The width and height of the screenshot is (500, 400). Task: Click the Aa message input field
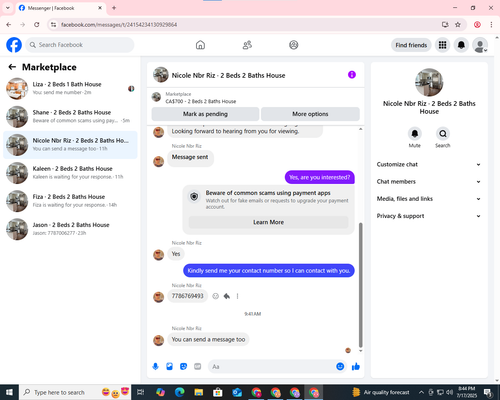pyautogui.click(x=271, y=367)
